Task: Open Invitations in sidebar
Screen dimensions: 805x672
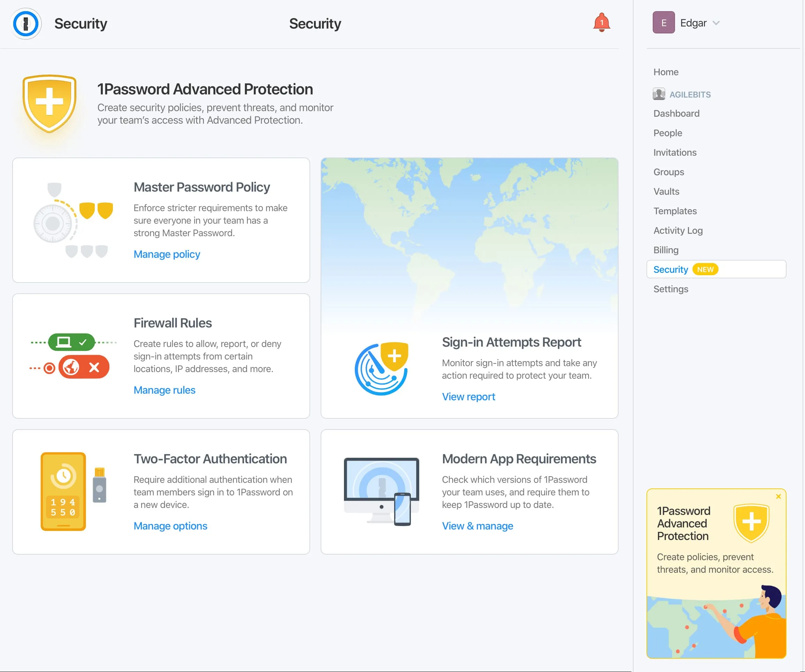Action: tap(675, 153)
